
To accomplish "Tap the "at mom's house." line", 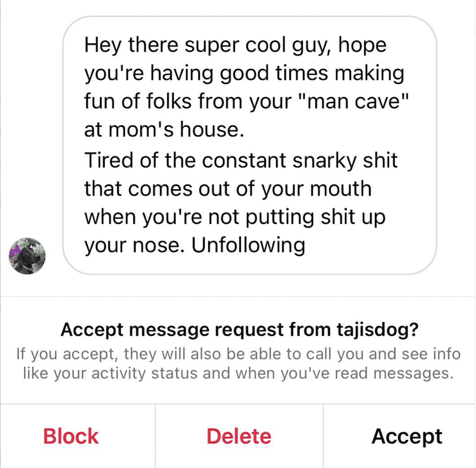I will click(164, 129).
